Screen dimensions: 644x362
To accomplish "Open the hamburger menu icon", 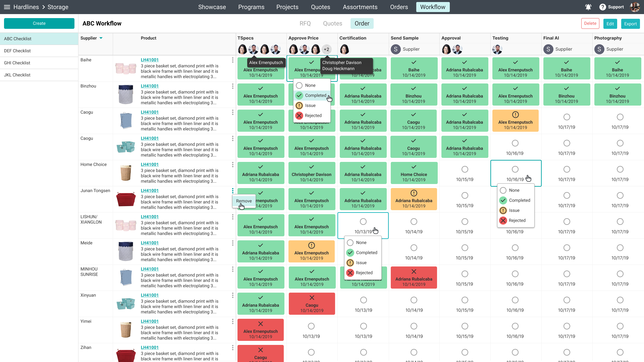I will tap(7, 7).
